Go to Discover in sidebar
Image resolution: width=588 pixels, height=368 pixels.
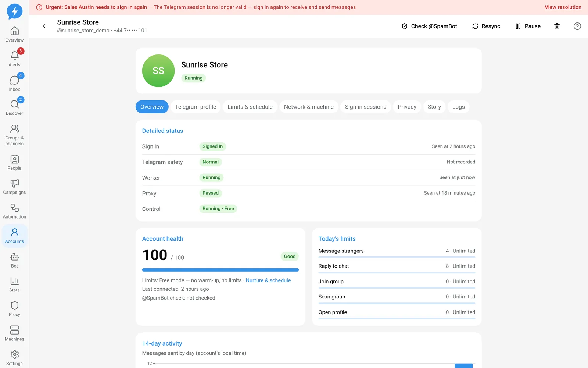[14, 108]
